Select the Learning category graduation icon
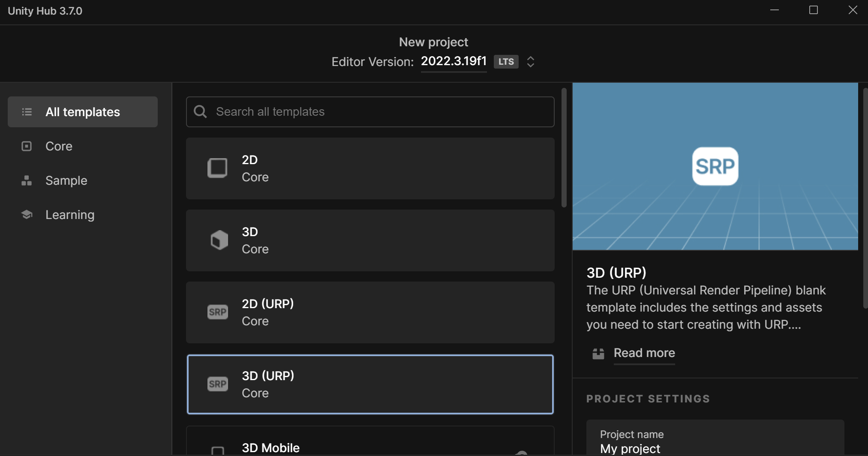 tap(27, 214)
